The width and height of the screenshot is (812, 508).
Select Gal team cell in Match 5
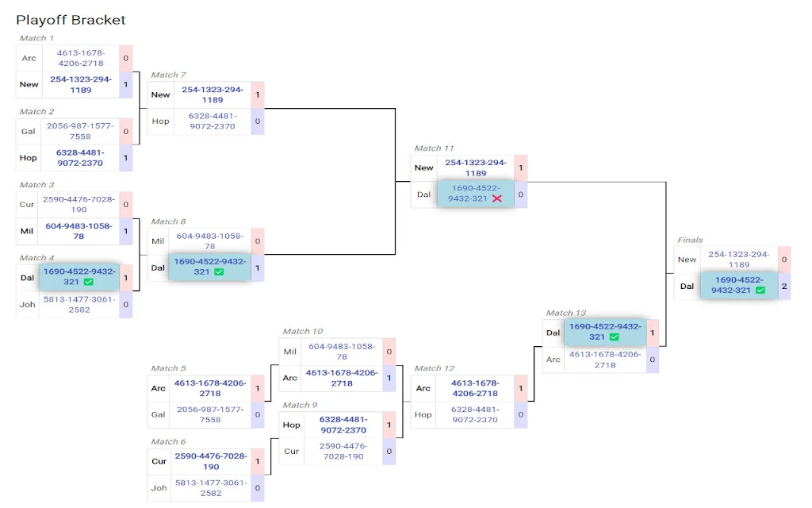click(159, 414)
